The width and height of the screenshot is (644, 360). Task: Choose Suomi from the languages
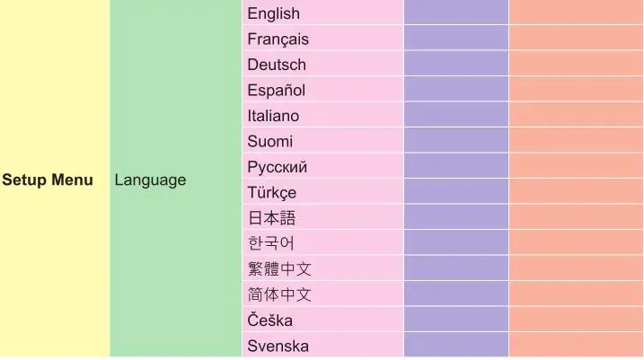pyautogui.click(x=270, y=141)
